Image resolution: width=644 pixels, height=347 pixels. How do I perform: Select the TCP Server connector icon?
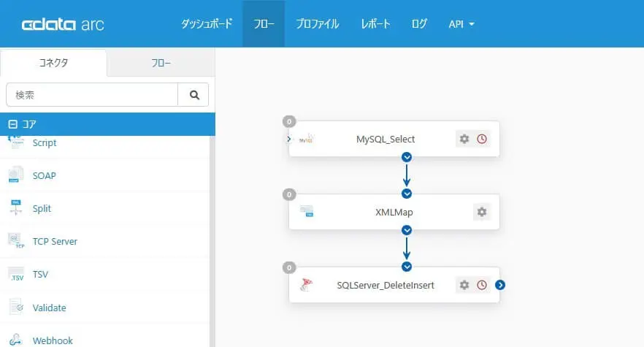point(16,241)
